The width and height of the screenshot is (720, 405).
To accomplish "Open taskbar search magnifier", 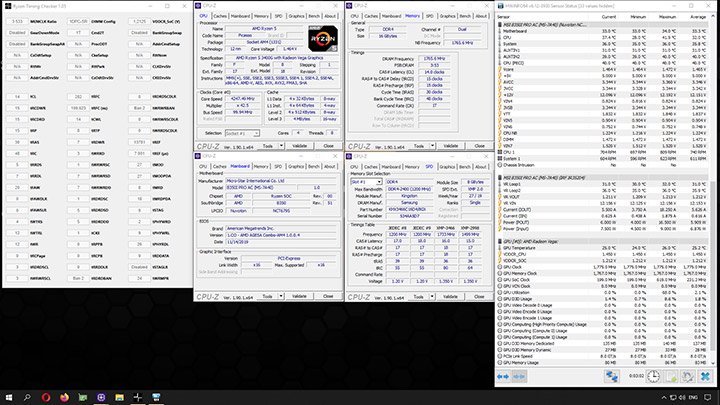I will pyautogui.click(x=27, y=397).
